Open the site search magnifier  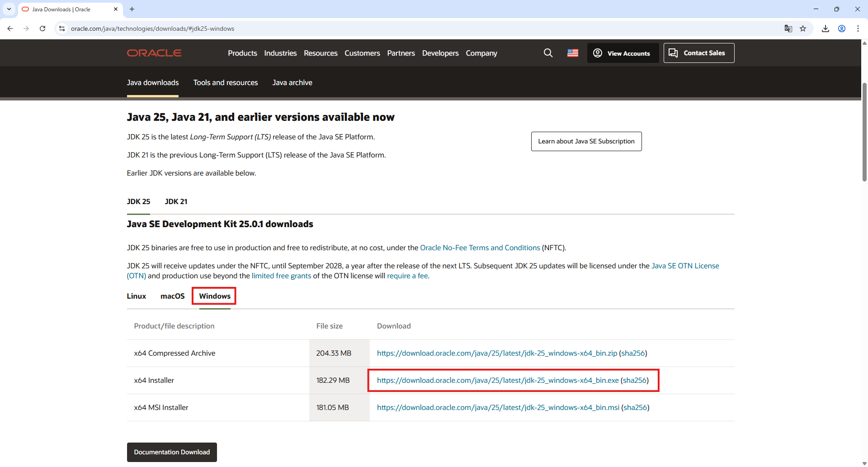tap(548, 53)
